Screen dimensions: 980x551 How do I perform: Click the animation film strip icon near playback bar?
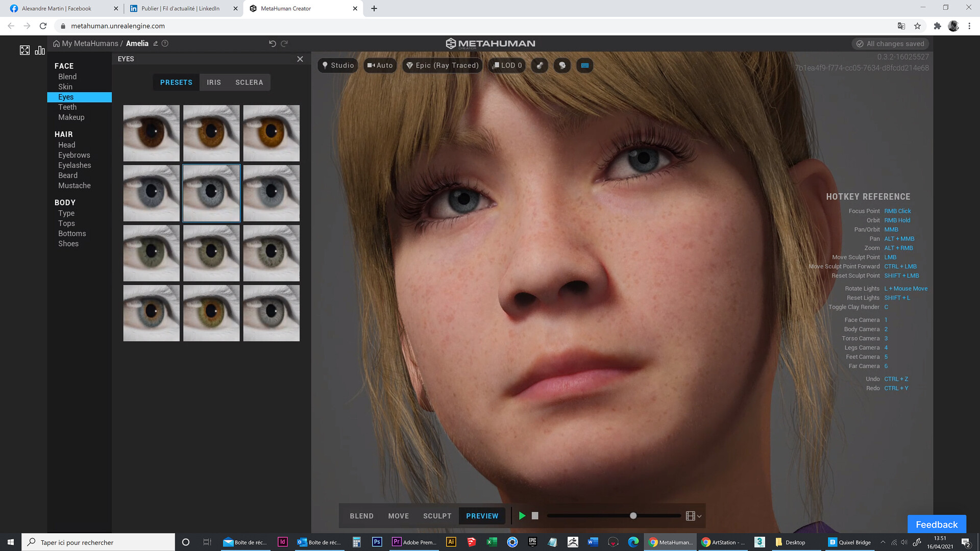point(691,516)
